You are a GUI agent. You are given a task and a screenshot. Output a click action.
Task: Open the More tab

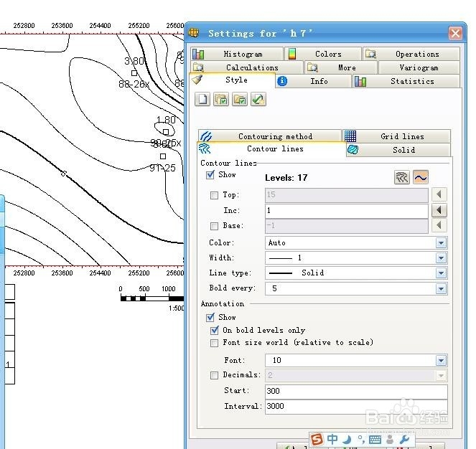click(341, 67)
